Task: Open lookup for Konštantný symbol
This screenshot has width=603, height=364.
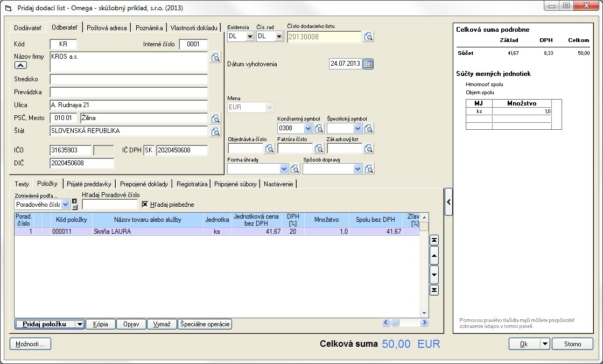Action: click(319, 129)
